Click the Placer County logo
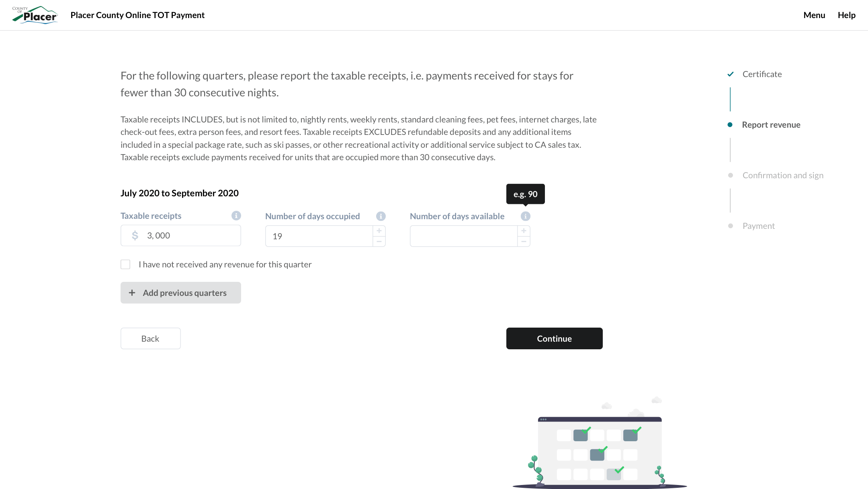Screen dimensions: 868x489 click(x=35, y=15)
